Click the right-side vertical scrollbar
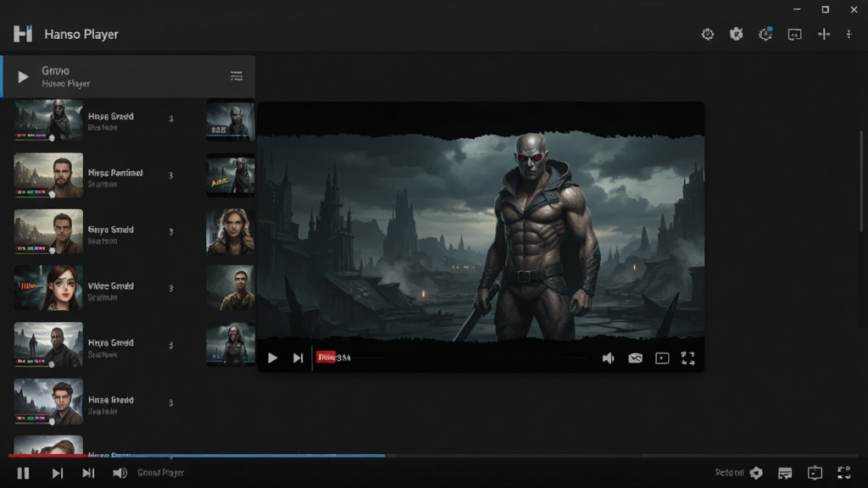 (x=861, y=181)
